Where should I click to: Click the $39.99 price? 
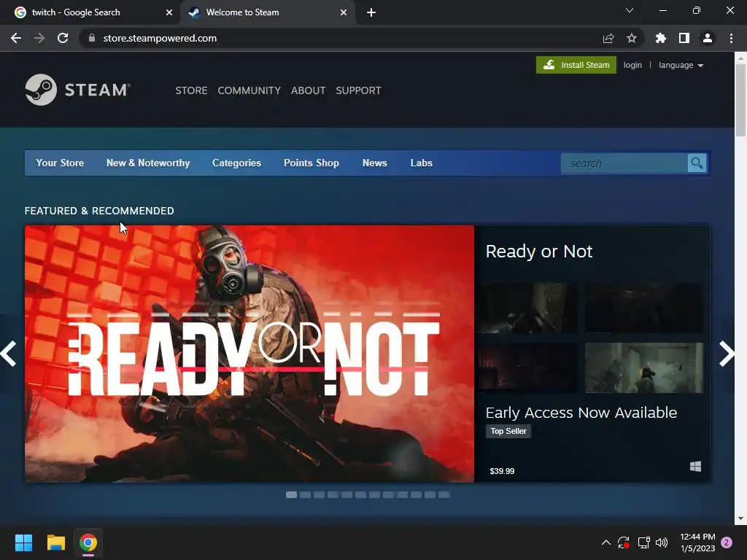(x=502, y=471)
